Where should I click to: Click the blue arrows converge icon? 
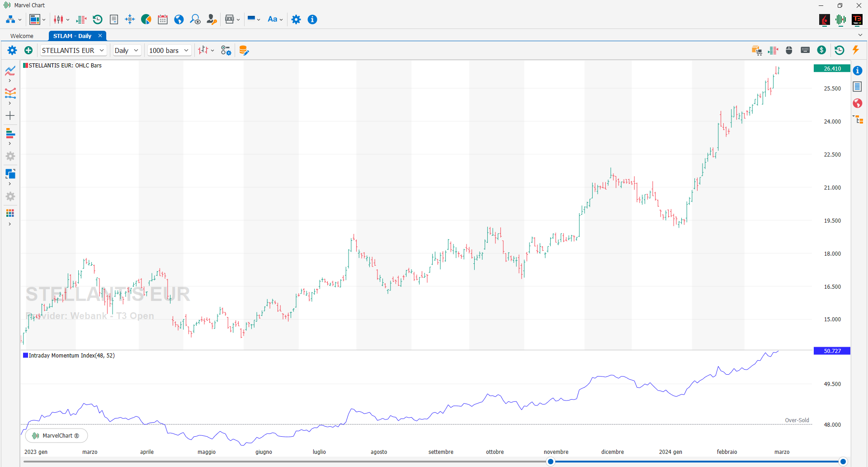pos(130,19)
